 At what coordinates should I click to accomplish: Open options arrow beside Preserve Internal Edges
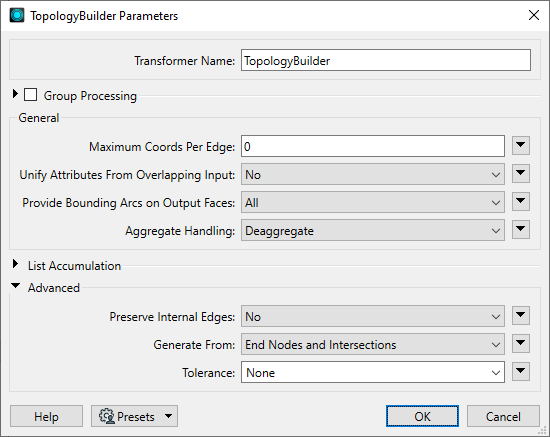(521, 316)
